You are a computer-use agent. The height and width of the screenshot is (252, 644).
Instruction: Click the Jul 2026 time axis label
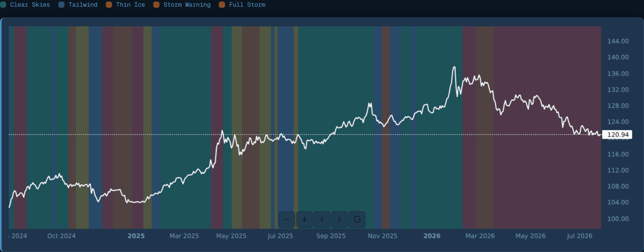pyautogui.click(x=579, y=236)
